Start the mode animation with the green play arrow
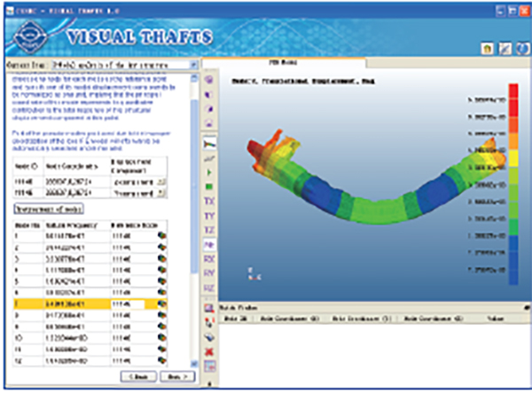 pyautogui.click(x=209, y=173)
